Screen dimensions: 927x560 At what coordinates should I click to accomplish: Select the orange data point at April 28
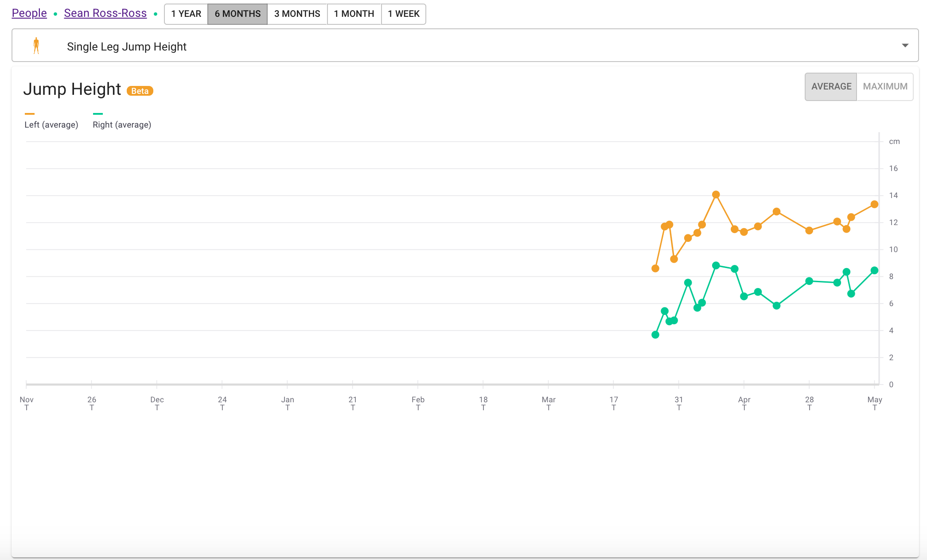click(x=809, y=230)
